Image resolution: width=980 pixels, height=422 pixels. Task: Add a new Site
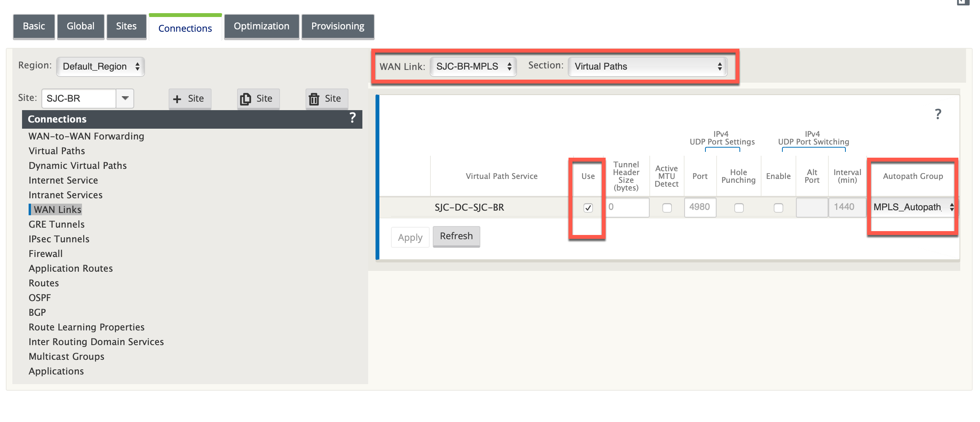(x=190, y=99)
